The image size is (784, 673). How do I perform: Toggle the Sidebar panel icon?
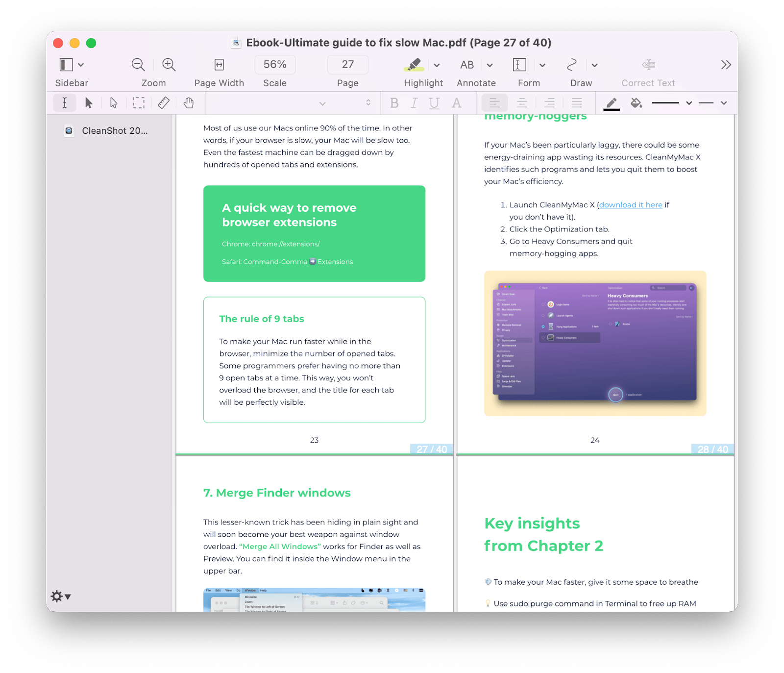click(x=66, y=65)
